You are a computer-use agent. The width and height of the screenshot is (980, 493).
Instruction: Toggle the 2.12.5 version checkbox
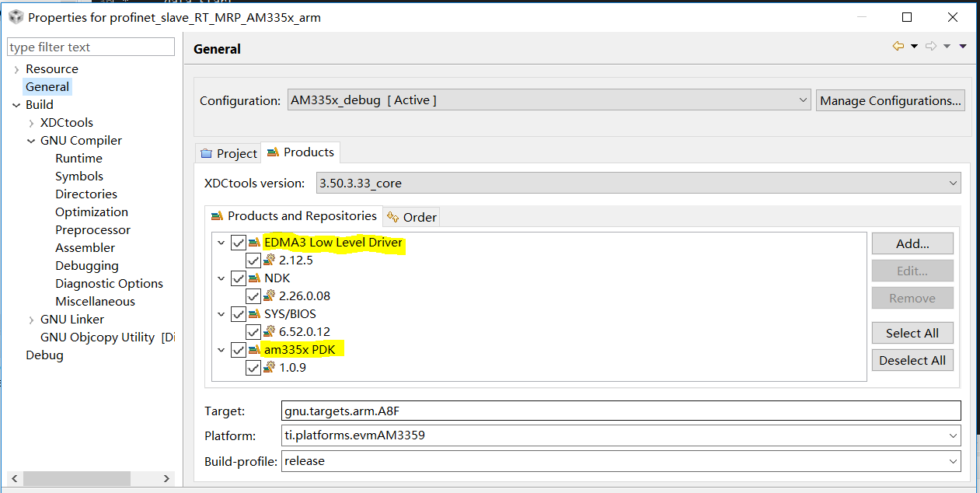[x=253, y=260]
